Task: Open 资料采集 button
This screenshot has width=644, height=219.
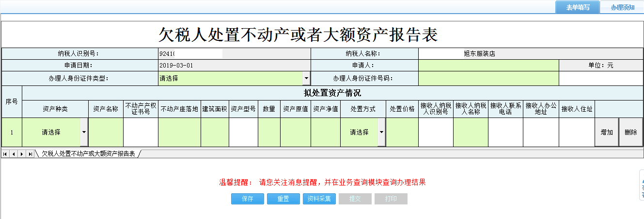Action: point(319,199)
